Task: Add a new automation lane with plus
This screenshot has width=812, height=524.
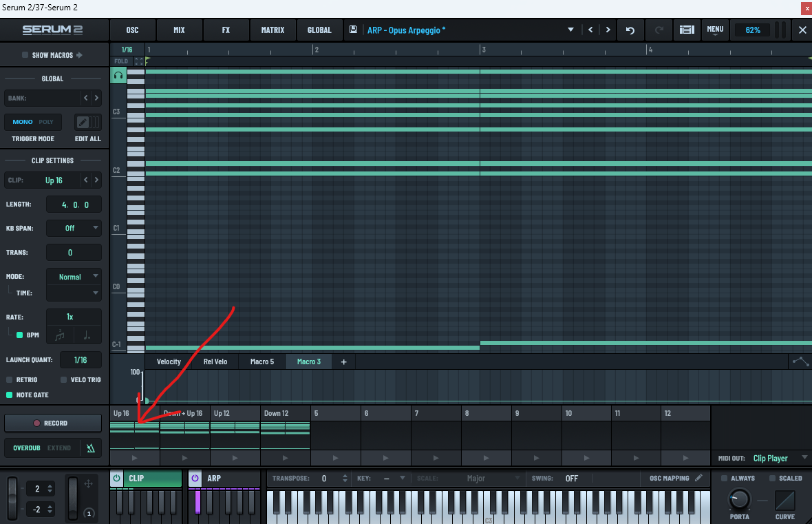Action: pyautogui.click(x=343, y=361)
